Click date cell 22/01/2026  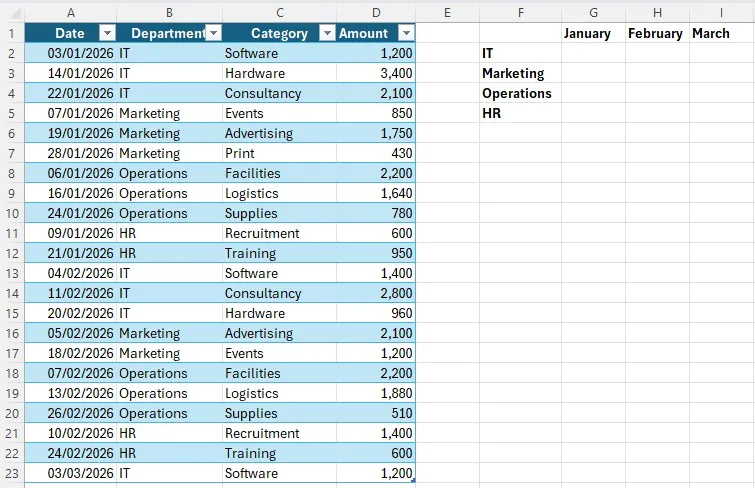[x=70, y=93]
